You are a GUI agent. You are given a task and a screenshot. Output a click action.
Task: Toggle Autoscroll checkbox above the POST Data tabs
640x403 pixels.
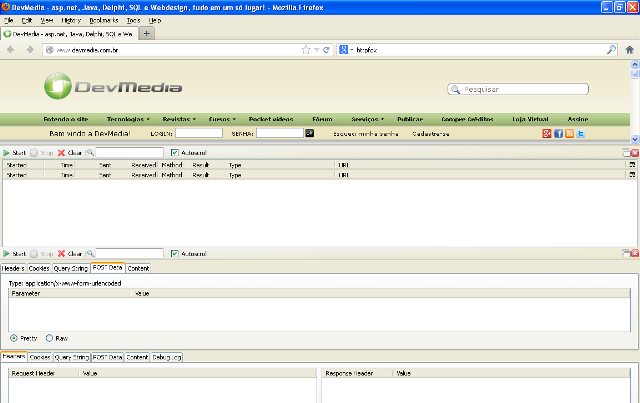[x=175, y=254]
